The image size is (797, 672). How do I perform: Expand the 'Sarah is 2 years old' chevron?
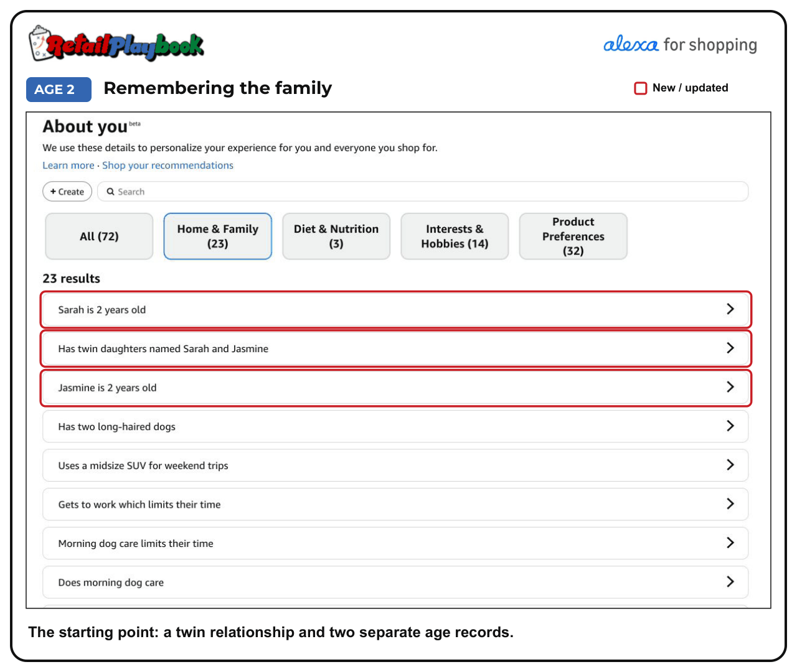pyautogui.click(x=730, y=309)
